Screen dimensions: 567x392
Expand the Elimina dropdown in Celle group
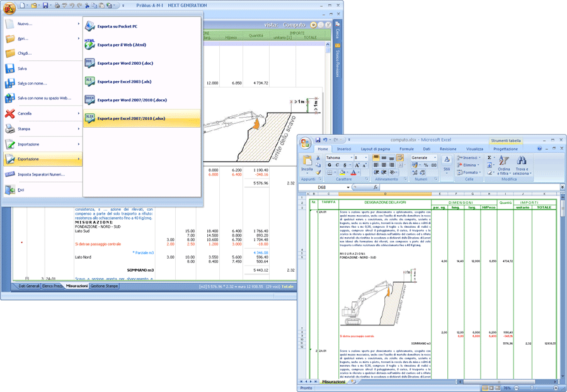[x=478, y=165]
